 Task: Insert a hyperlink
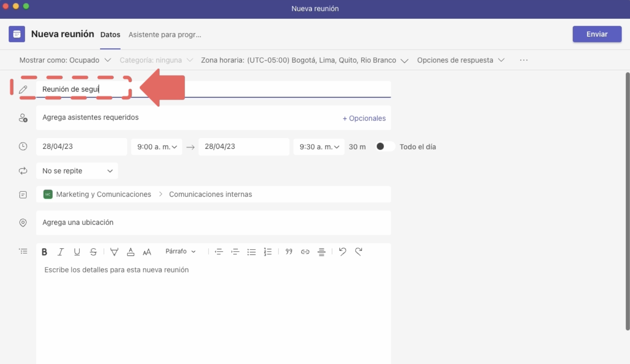tap(305, 252)
